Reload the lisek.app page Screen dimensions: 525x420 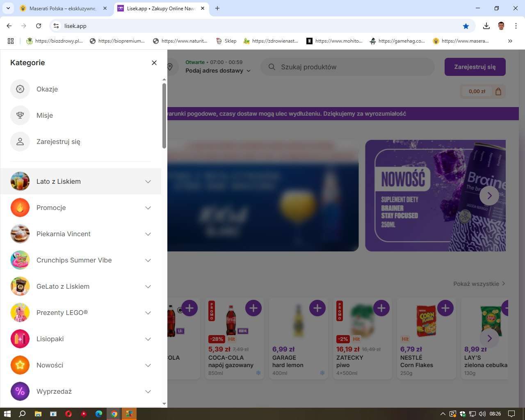(39, 26)
